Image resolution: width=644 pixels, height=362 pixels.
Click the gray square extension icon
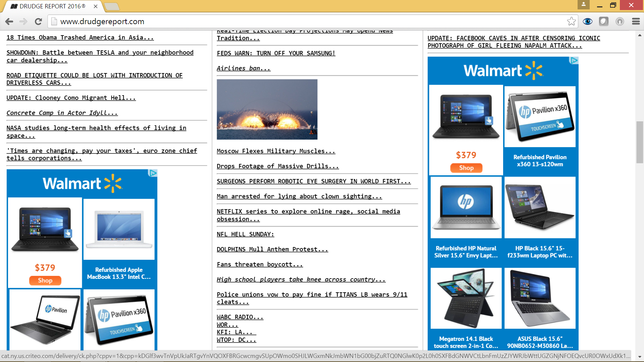click(603, 21)
